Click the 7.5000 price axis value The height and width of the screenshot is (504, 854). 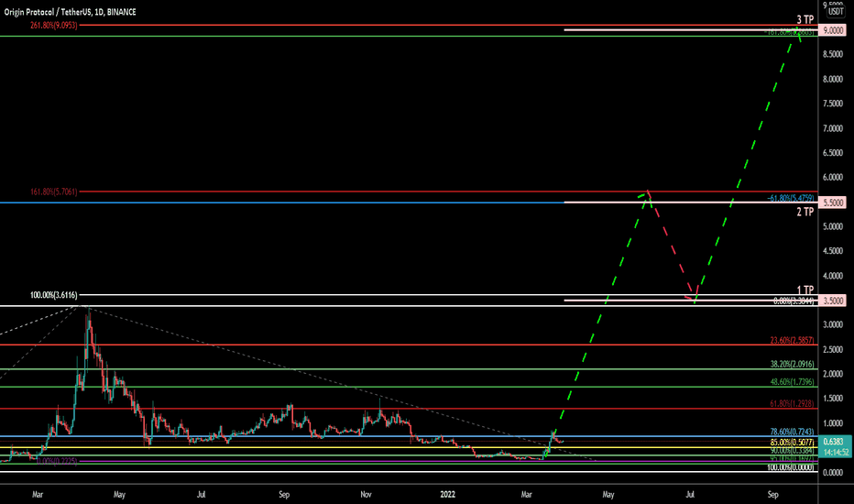pos(833,104)
